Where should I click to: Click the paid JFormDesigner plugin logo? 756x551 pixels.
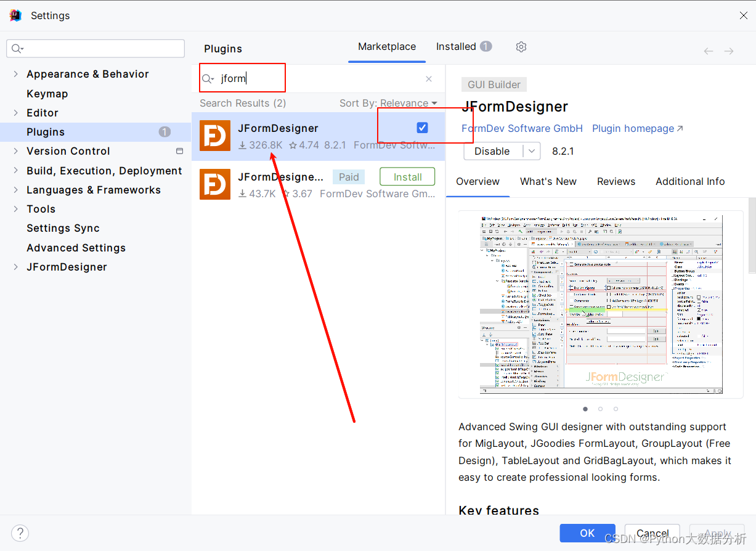(x=215, y=184)
